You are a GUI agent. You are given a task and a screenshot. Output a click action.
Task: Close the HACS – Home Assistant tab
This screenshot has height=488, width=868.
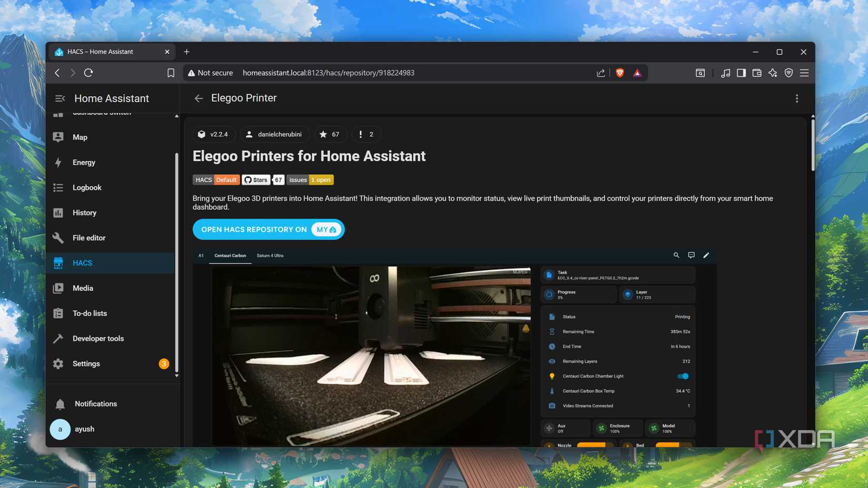click(x=167, y=52)
